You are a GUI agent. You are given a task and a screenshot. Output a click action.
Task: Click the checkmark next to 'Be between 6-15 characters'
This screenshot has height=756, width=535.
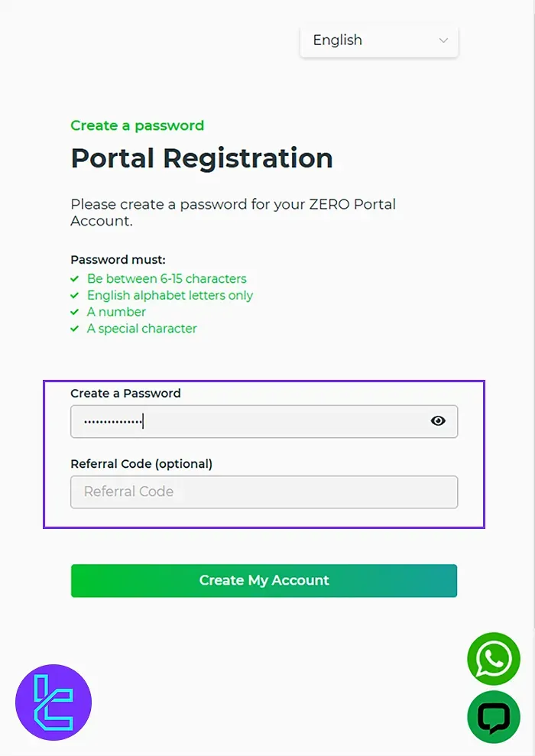[74, 278]
